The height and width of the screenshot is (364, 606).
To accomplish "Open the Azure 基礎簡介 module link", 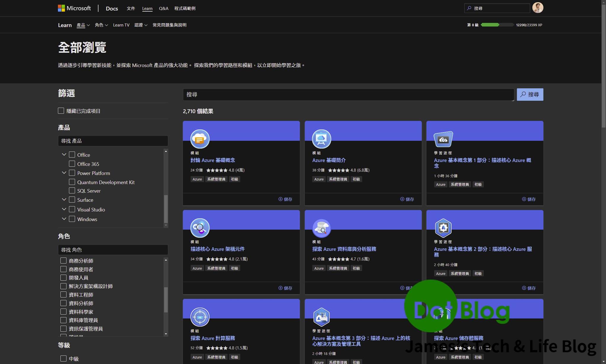I will tap(329, 160).
